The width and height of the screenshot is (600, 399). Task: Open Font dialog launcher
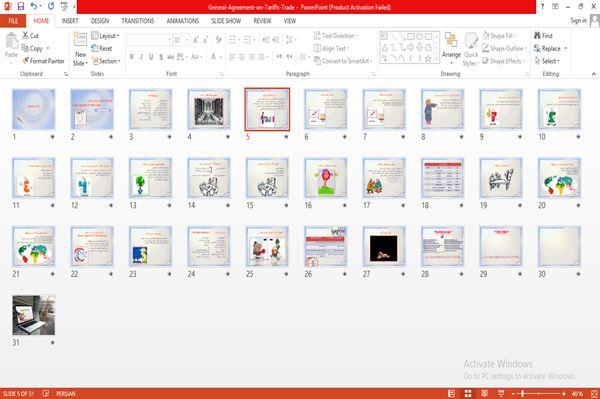coord(222,74)
